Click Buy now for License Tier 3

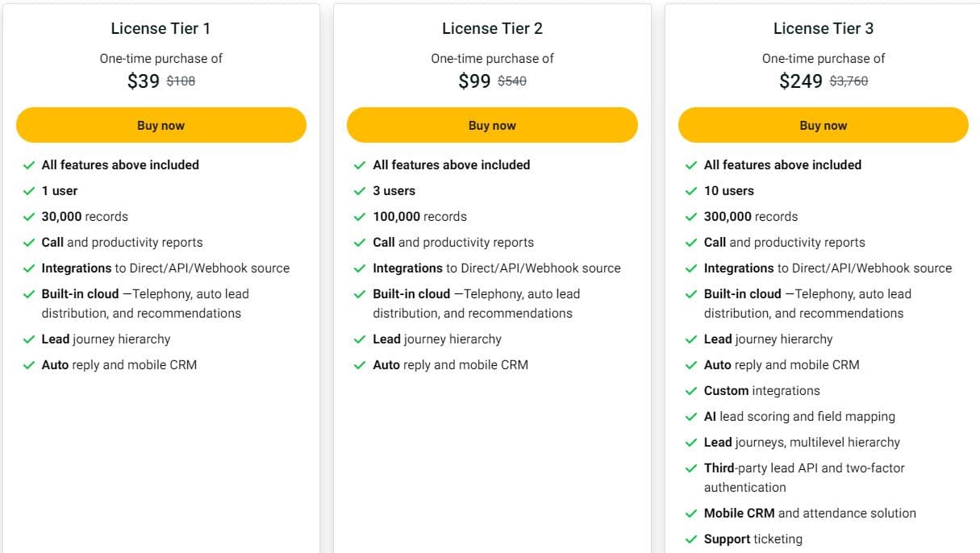pos(823,125)
